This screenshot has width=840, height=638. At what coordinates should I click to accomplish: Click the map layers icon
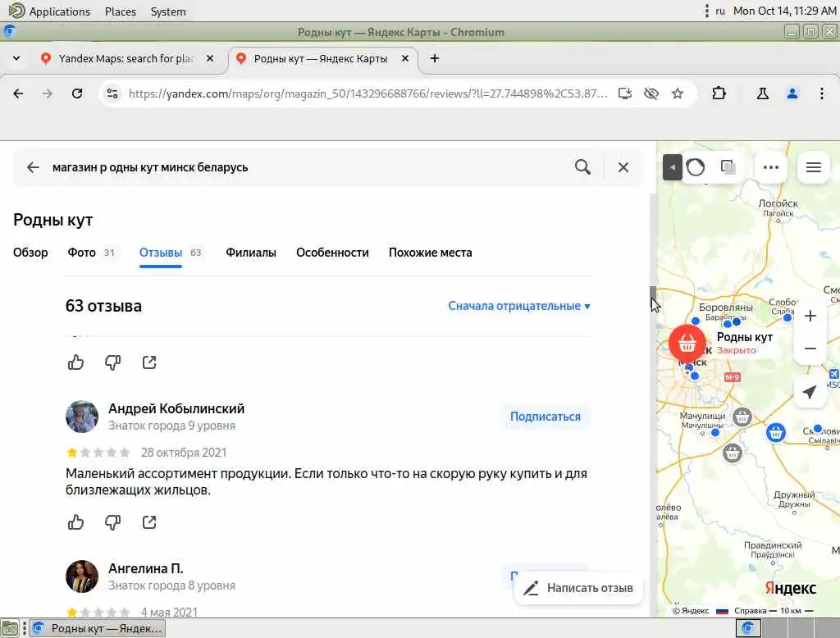[728, 167]
